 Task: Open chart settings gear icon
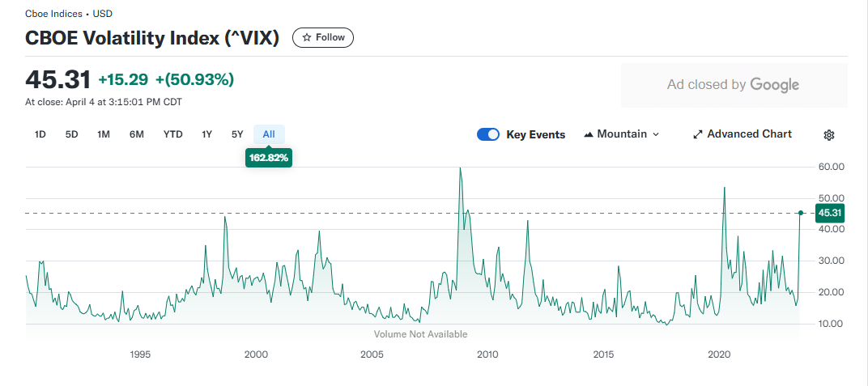[828, 135]
